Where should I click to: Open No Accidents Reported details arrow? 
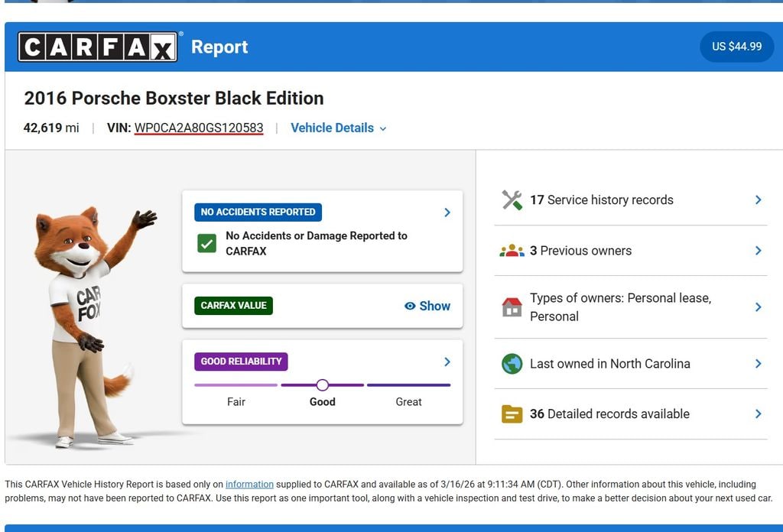[x=447, y=212]
